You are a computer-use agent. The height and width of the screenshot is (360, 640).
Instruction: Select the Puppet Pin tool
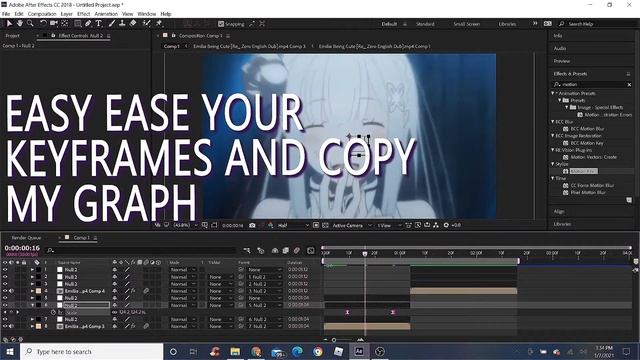click(159, 24)
